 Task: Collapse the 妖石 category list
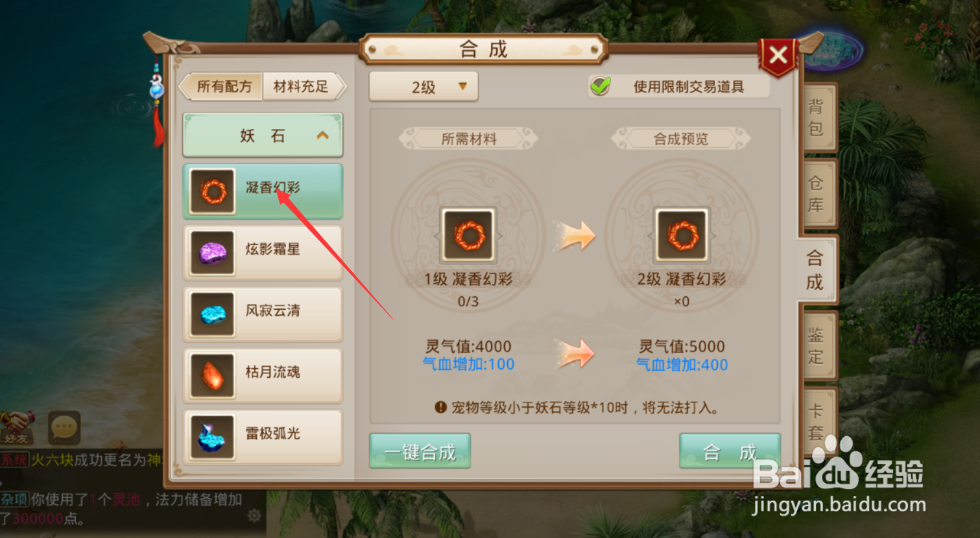tap(263, 135)
